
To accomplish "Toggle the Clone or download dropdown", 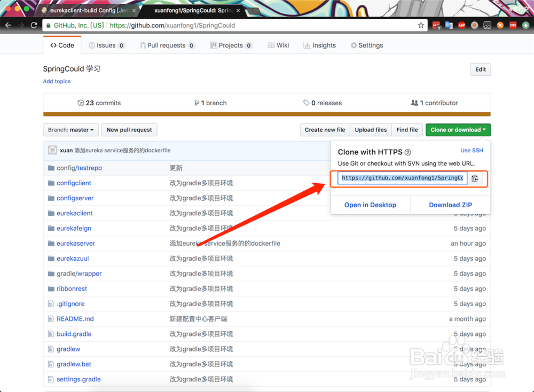I will tap(458, 130).
